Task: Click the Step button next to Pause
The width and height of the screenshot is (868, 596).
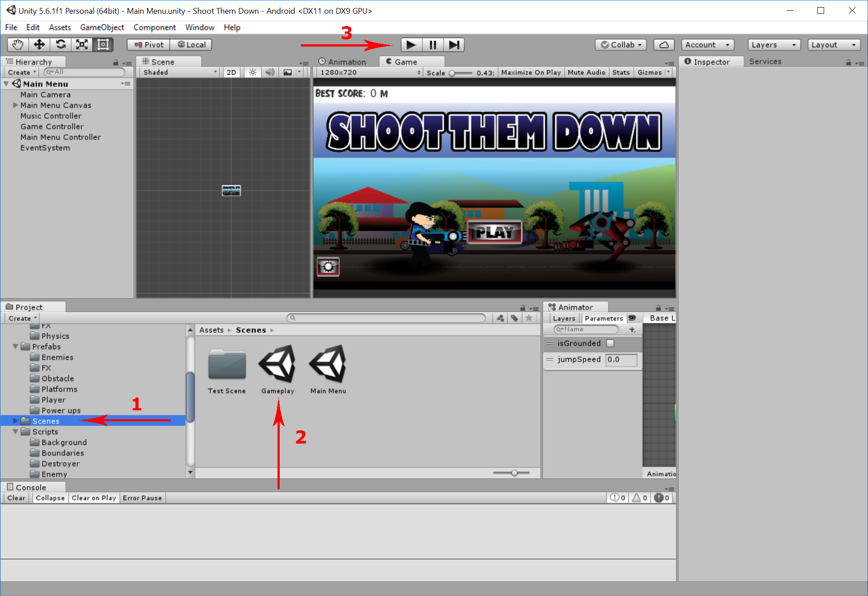Action: (x=453, y=44)
